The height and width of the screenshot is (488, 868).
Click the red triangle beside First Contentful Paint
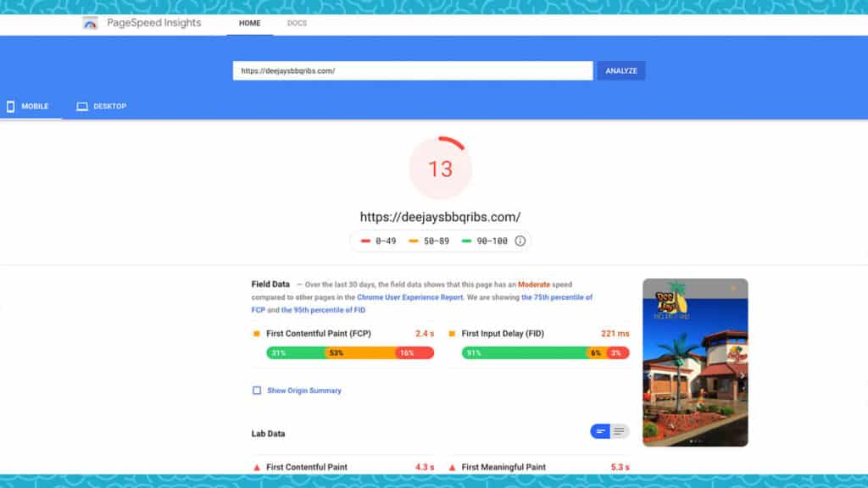click(x=257, y=467)
